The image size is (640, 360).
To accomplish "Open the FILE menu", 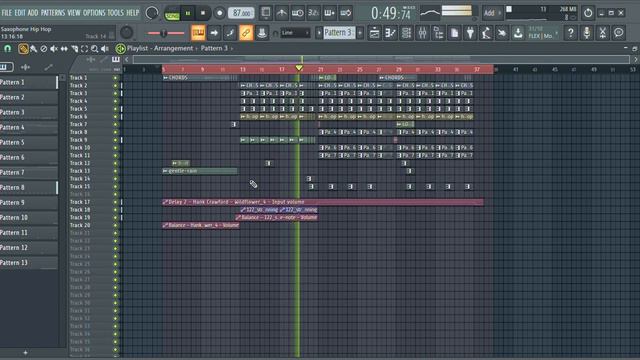I will (x=7, y=13).
